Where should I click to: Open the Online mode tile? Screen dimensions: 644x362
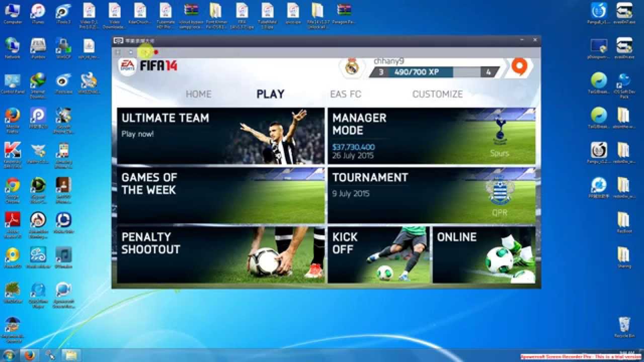(x=484, y=255)
